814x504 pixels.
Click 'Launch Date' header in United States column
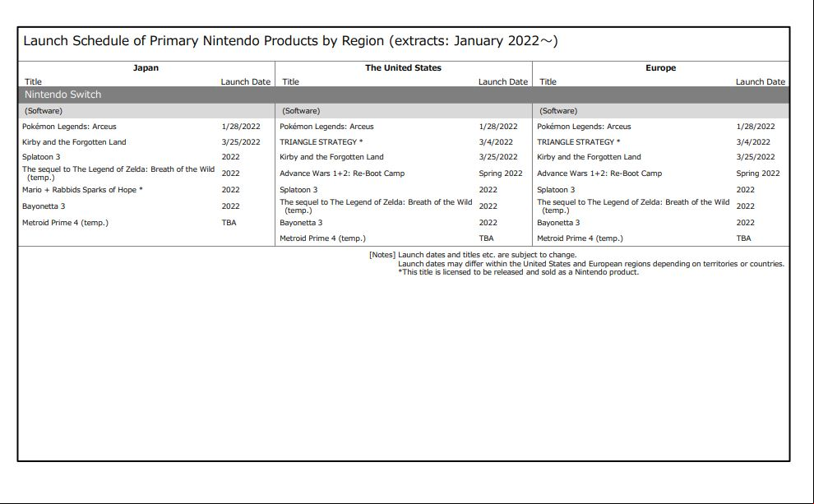pos(503,82)
